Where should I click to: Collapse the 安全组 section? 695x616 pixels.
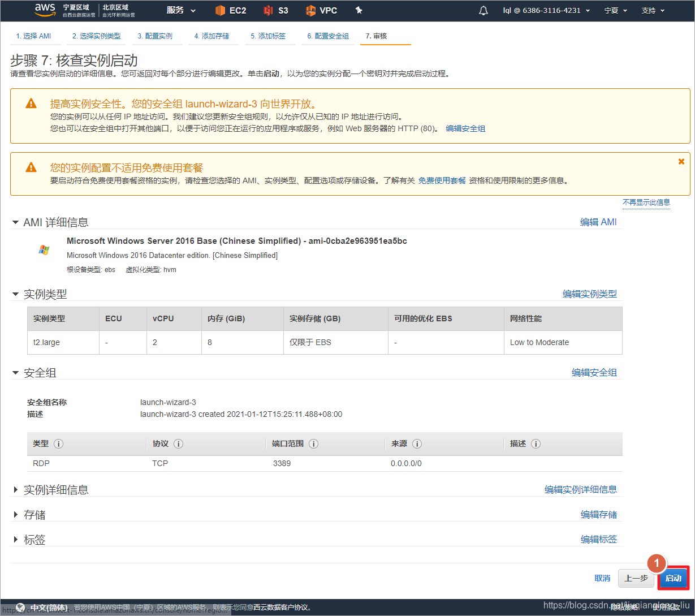tap(15, 373)
